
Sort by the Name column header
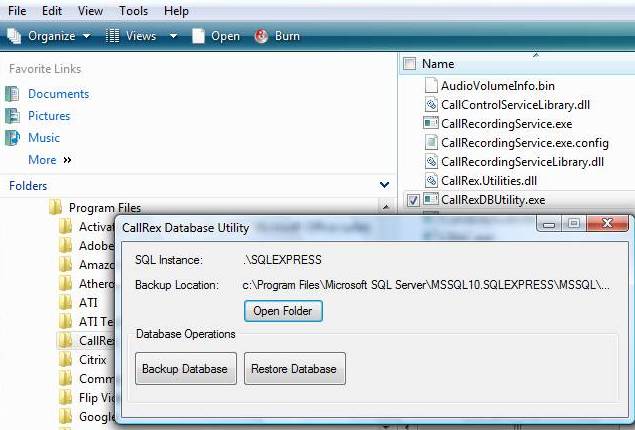pos(438,64)
